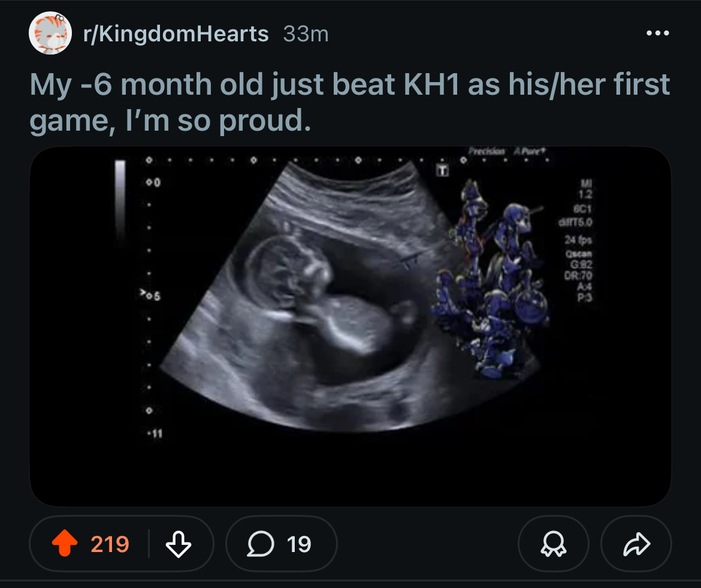
Task: Click the boxed T marker in the ultrasound
Action: pyautogui.click(x=443, y=171)
